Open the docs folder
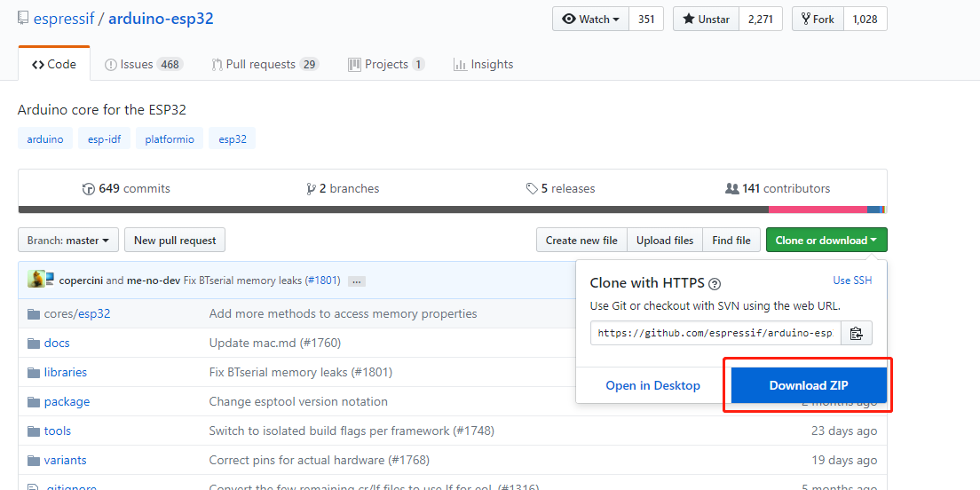The width and height of the screenshot is (980, 490). pos(57,344)
